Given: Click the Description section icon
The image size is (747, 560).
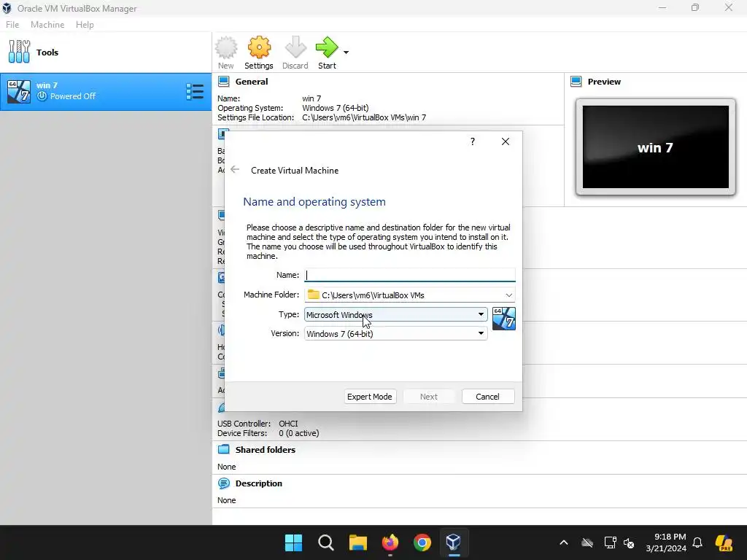Looking at the screenshot, I should pyautogui.click(x=223, y=483).
